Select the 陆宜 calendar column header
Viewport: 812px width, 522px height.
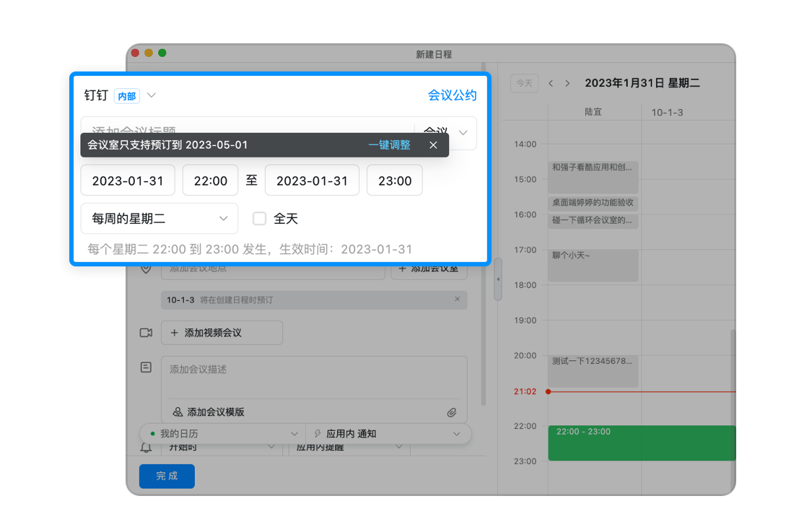pyautogui.click(x=593, y=113)
